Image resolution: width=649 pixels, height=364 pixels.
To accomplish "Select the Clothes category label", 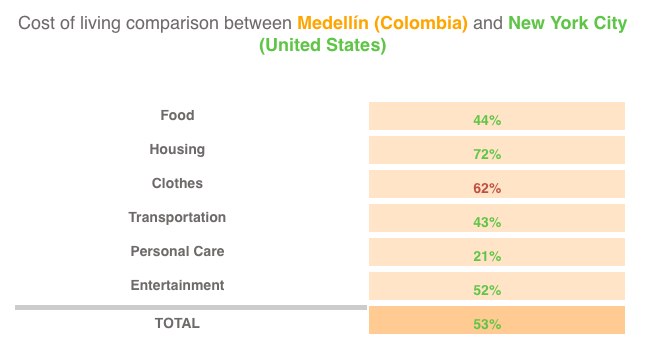I will 177,183.
